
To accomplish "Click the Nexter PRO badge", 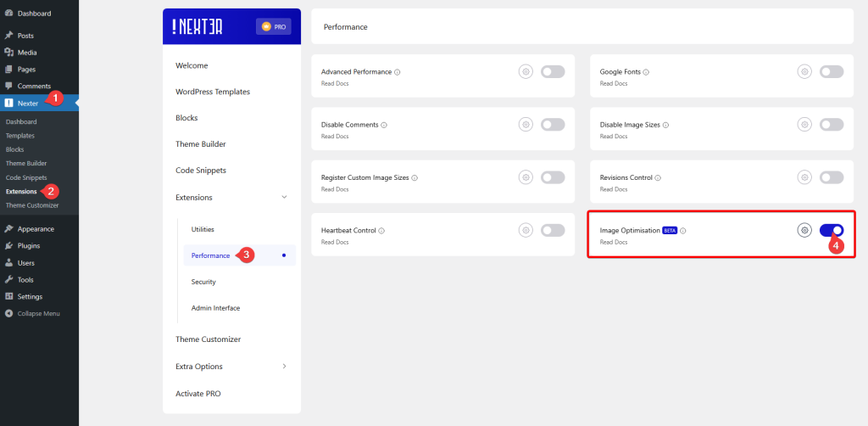I will click(x=273, y=26).
